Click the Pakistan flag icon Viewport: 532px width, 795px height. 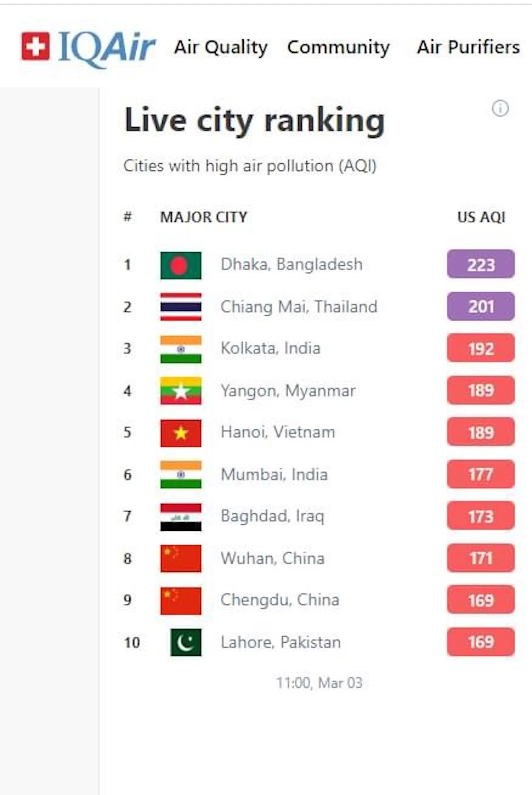tap(186, 642)
